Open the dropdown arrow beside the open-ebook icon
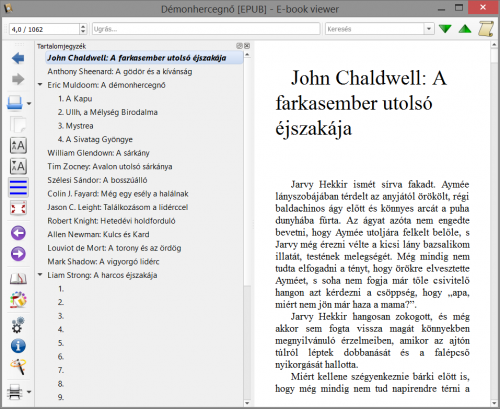This screenshot has width=500, height=409. click(29, 104)
